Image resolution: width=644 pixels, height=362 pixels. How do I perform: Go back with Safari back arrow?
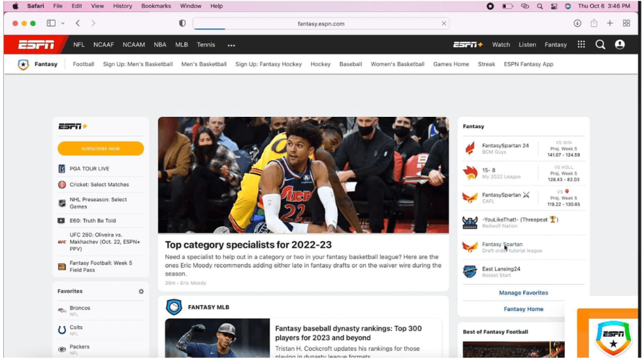(x=77, y=23)
